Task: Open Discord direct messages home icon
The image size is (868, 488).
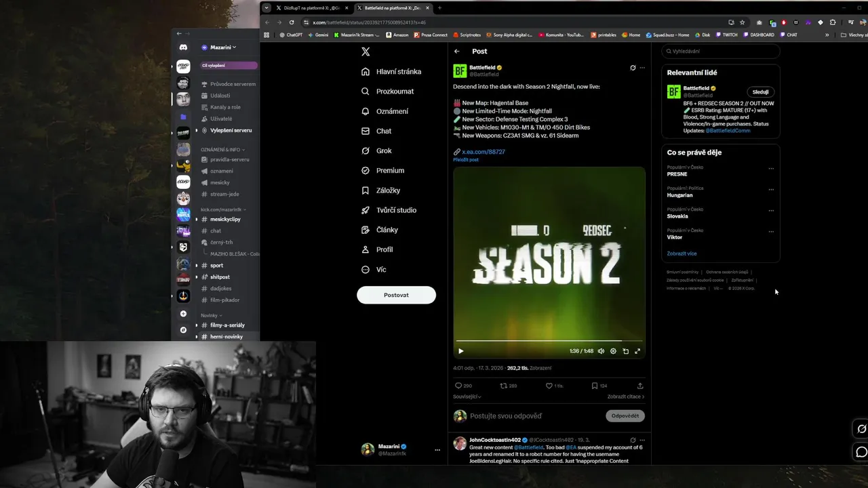Action: point(183,47)
